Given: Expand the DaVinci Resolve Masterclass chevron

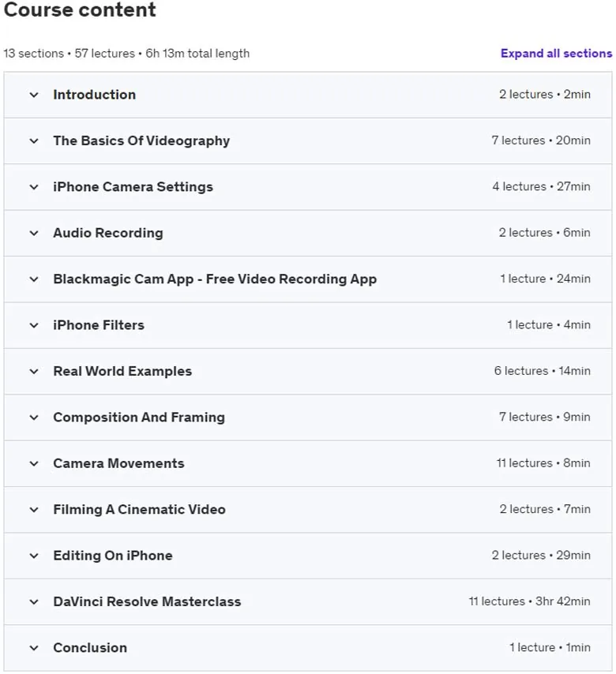Looking at the screenshot, I should pos(34,601).
